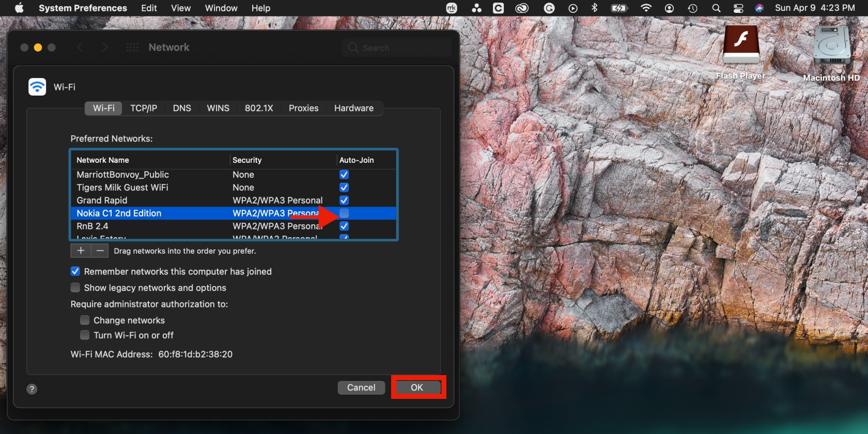Open the date and time clock

coord(815,8)
